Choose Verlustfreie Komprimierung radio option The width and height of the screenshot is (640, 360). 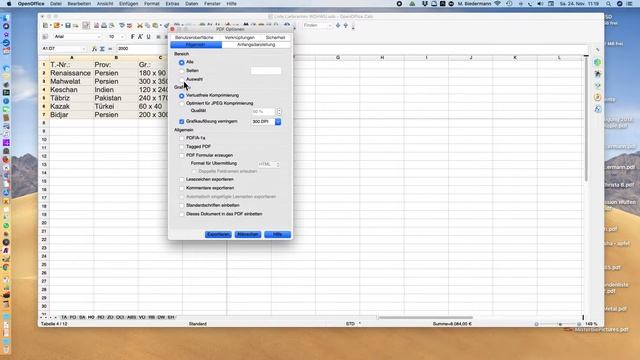pos(182,96)
